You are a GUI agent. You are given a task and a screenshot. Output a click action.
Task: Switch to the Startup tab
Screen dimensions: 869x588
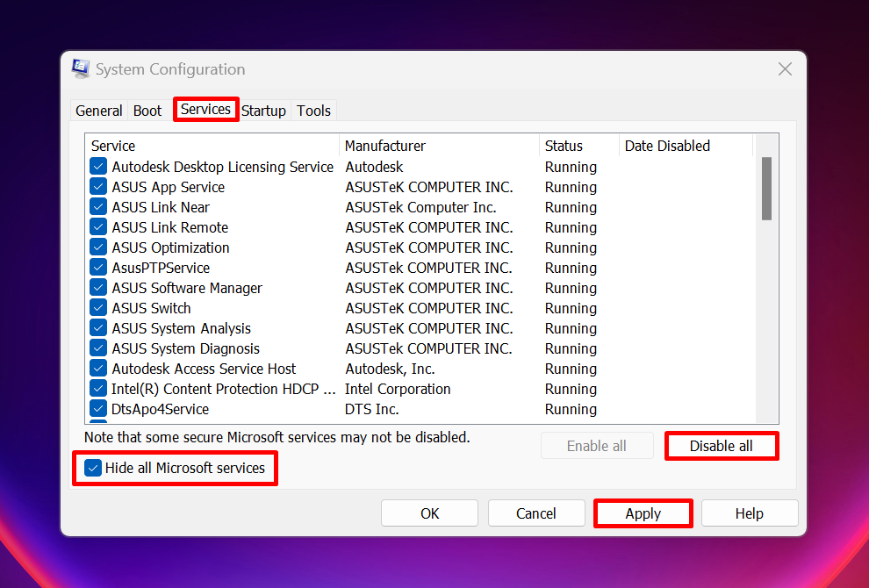(x=263, y=110)
